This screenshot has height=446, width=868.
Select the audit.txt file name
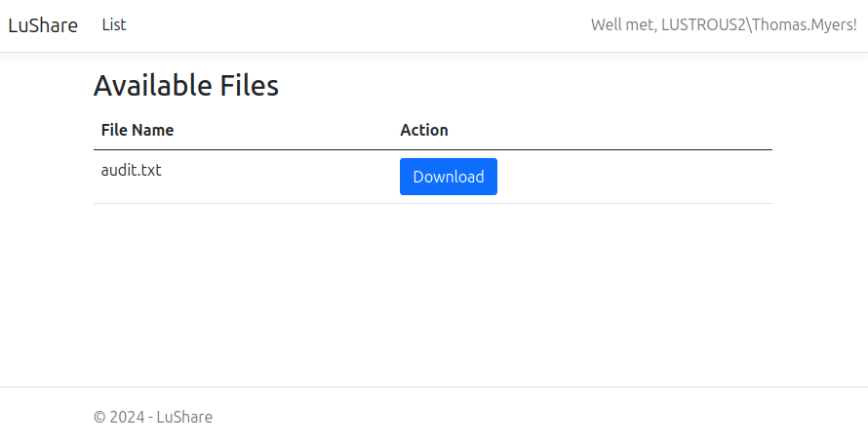point(131,170)
